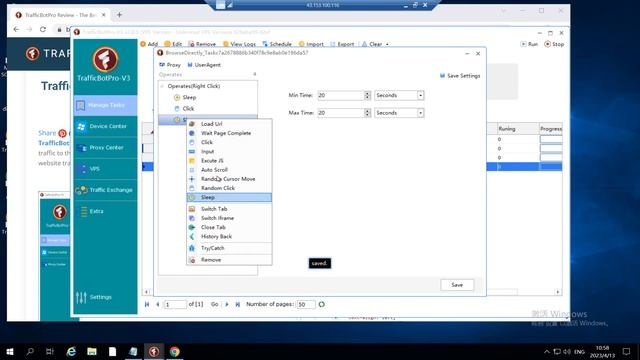Open UserAgent settings in dialog

[x=204, y=65]
